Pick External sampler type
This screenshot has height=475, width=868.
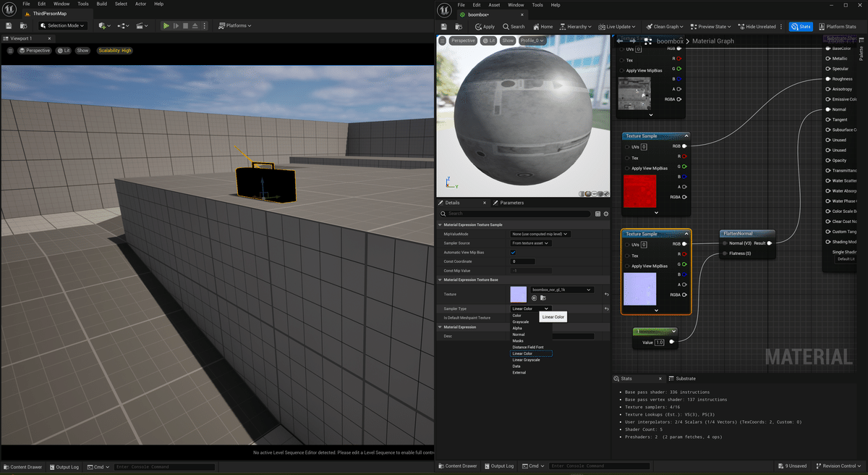pos(531,373)
